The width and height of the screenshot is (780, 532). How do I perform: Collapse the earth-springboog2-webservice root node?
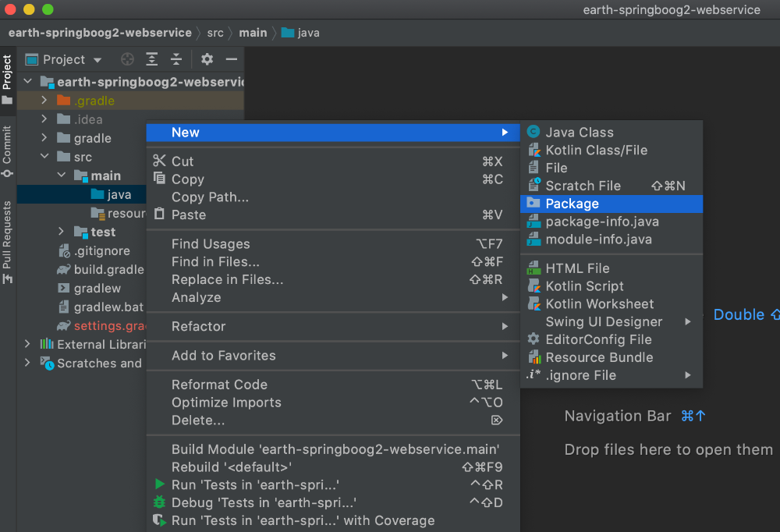tap(28, 81)
